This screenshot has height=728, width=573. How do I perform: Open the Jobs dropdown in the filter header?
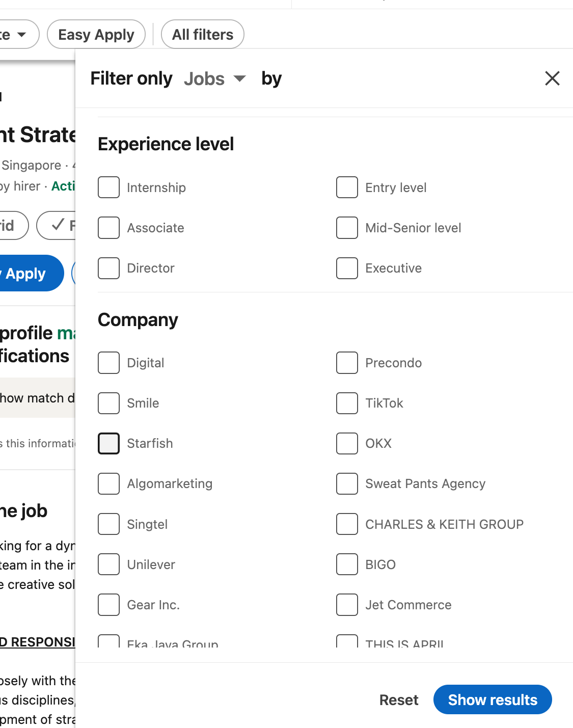[214, 78]
